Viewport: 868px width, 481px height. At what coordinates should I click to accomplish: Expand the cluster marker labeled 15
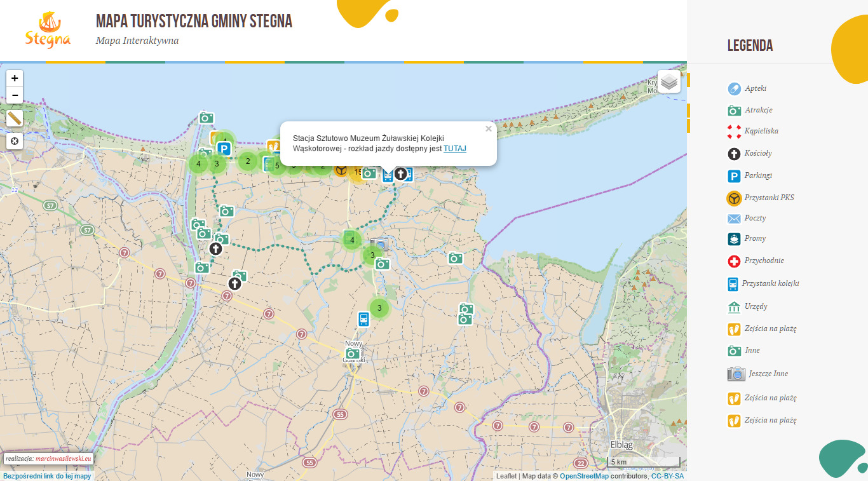(357, 172)
